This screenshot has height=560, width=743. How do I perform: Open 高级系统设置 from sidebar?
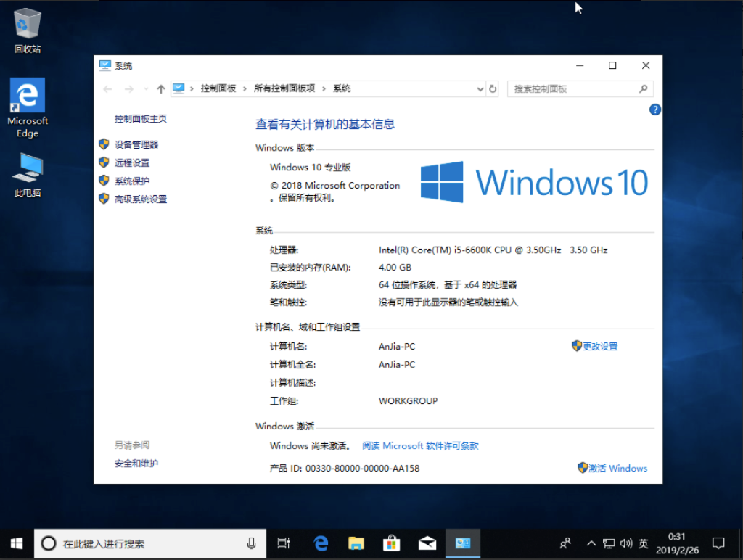[140, 199]
